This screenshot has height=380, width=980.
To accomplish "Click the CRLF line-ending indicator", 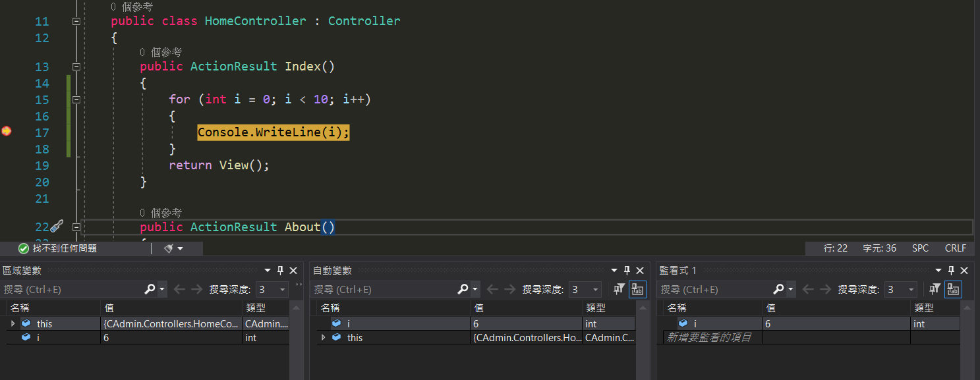I will point(955,248).
